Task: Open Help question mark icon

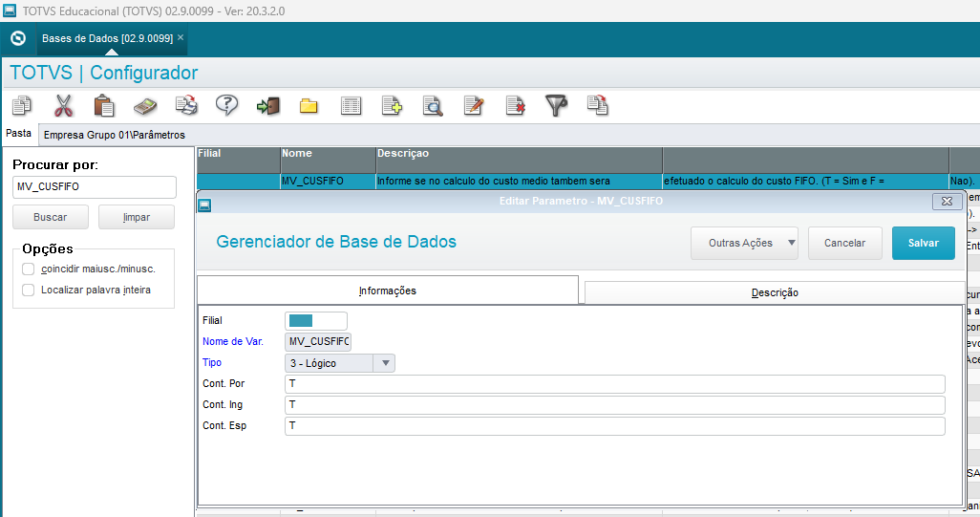Action: pyautogui.click(x=226, y=105)
